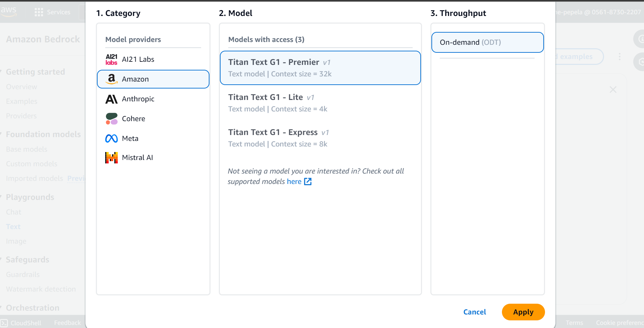
Task: Choose Titan Text G1 - Lite model
Action: pos(320,103)
